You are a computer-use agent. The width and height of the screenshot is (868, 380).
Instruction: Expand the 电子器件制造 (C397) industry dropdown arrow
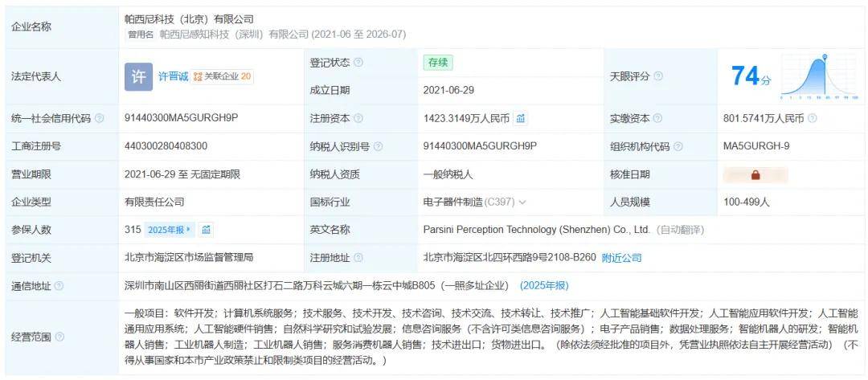point(522,202)
